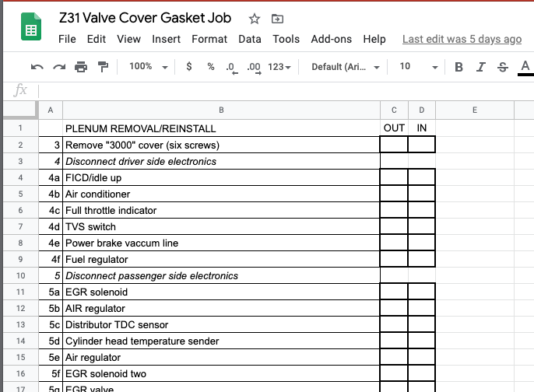Select the paint format roller icon

[x=102, y=68]
